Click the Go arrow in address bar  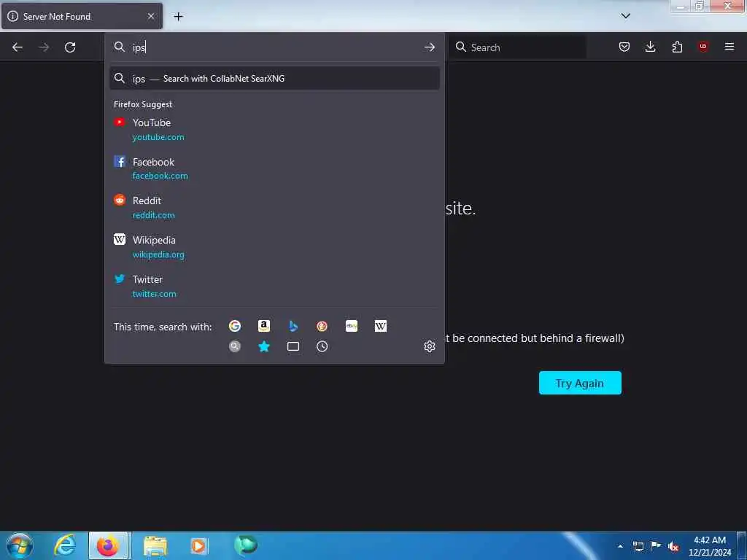pyautogui.click(x=429, y=47)
